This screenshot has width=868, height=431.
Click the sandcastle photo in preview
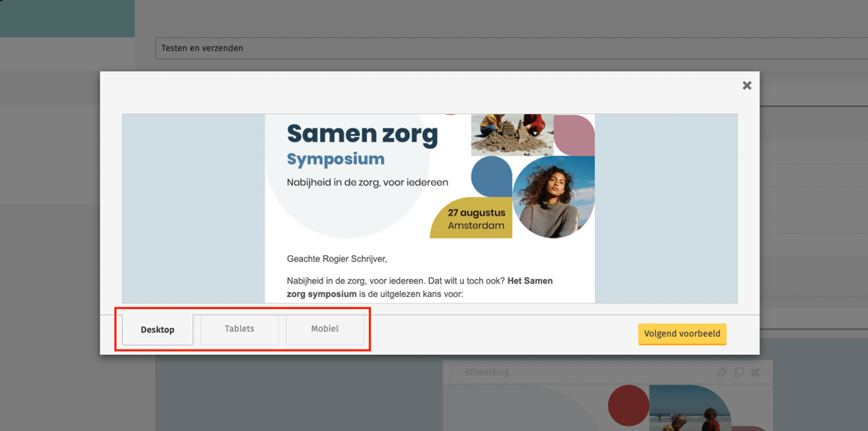coord(512,135)
